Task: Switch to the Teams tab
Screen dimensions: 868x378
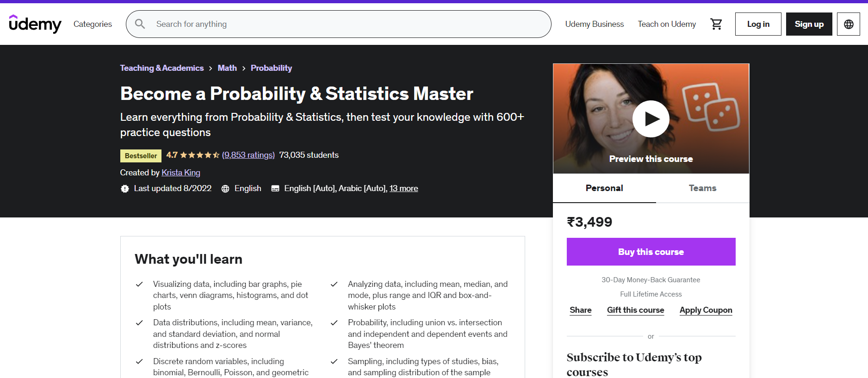Action: point(702,188)
